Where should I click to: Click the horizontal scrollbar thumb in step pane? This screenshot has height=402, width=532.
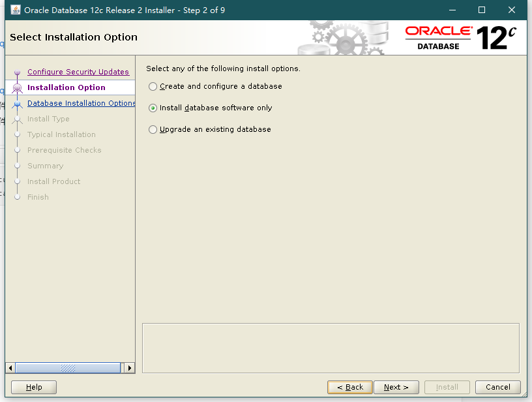[x=68, y=368]
